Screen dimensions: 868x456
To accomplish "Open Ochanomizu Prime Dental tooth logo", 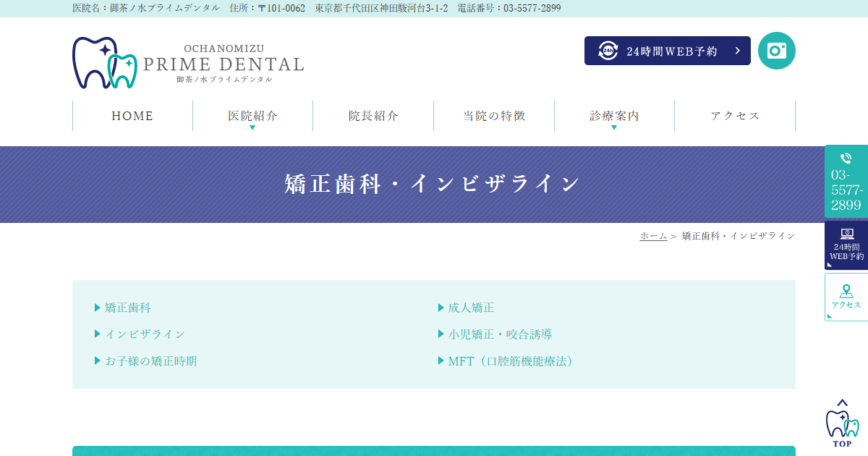I will click(x=105, y=63).
